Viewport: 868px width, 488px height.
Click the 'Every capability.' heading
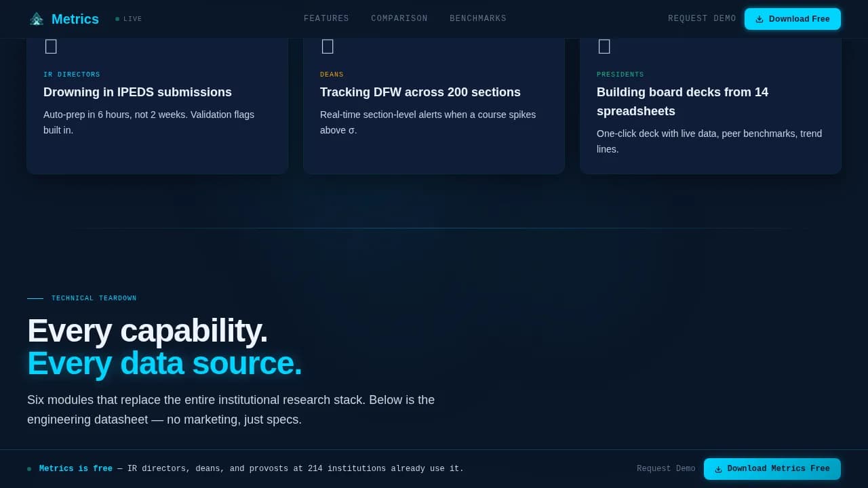[147, 331]
